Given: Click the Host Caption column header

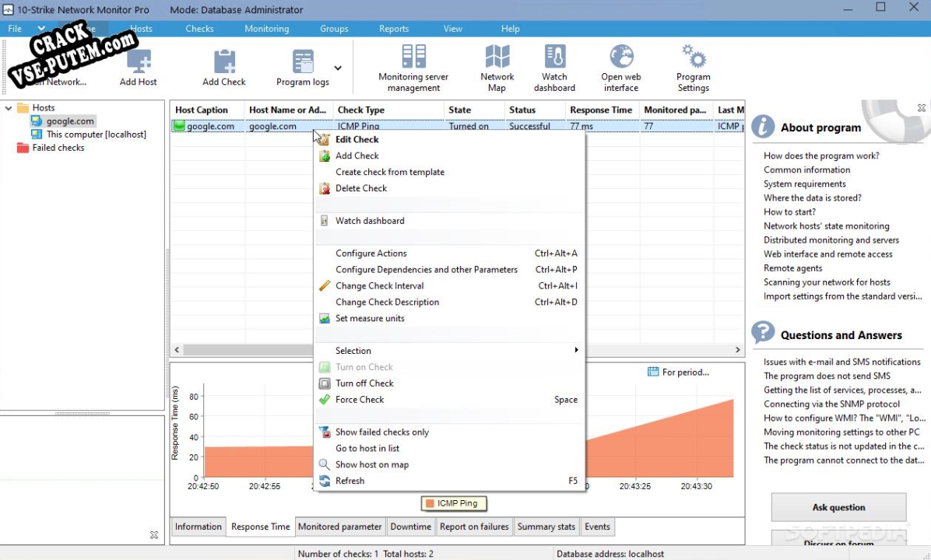Looking at the screenshot, I should (x=208, y=110).
